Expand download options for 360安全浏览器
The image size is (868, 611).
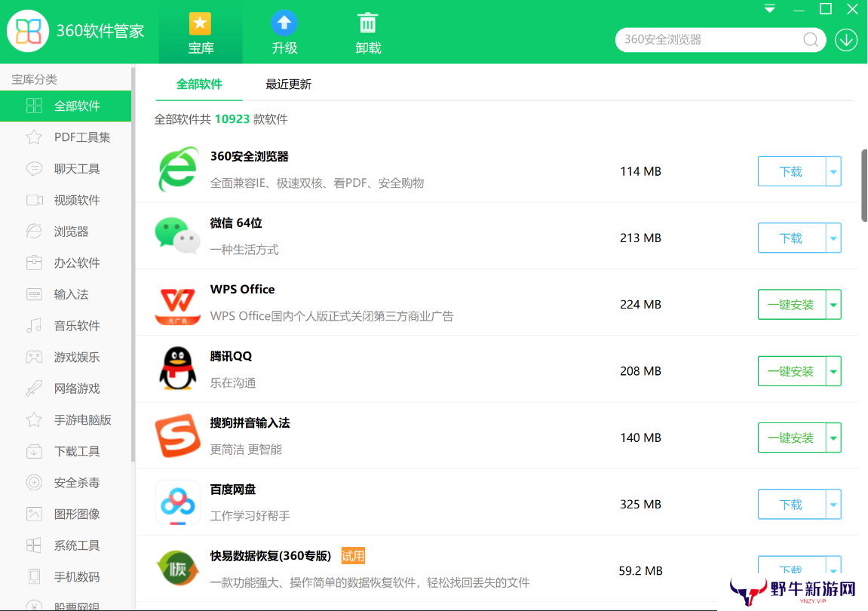tap(833, 172)
